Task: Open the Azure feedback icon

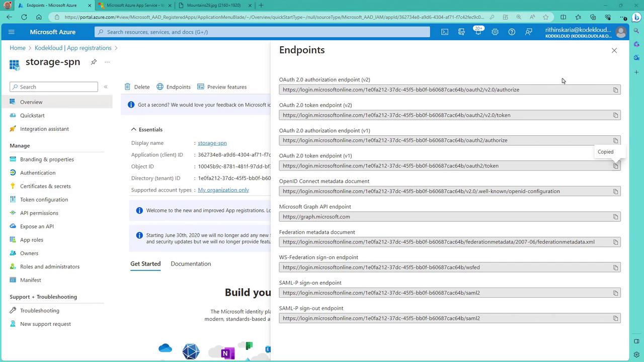Action: tap(528, 32)
